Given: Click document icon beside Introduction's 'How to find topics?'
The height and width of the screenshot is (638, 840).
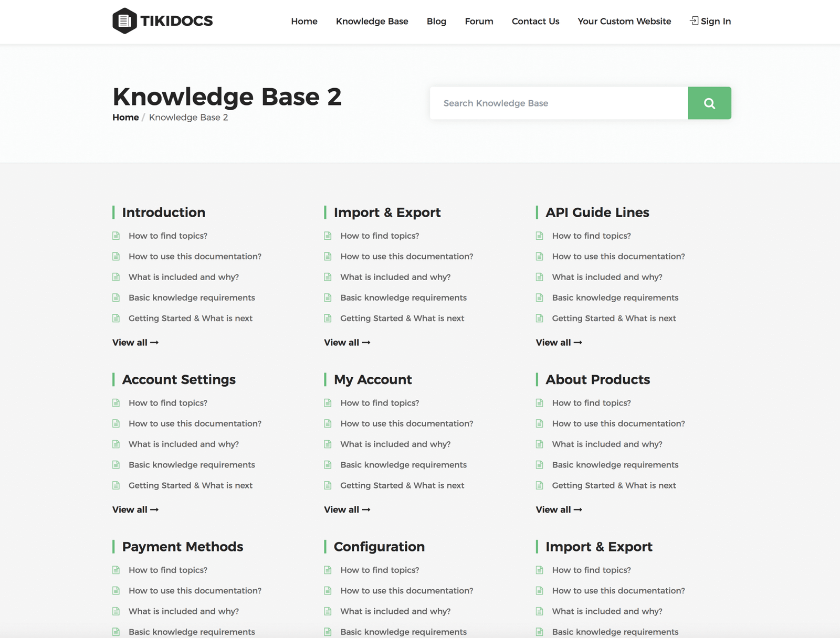Looking at the screenshot, I should (116, 236).
